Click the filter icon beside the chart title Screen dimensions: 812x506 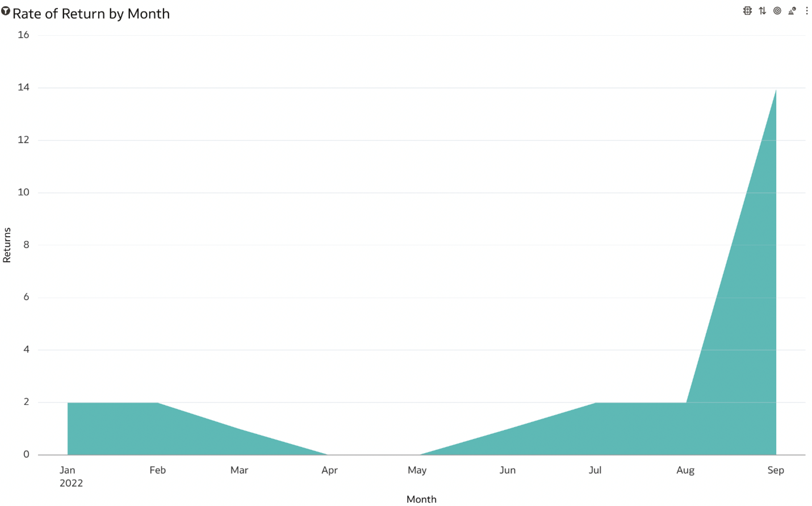(6, 11)
